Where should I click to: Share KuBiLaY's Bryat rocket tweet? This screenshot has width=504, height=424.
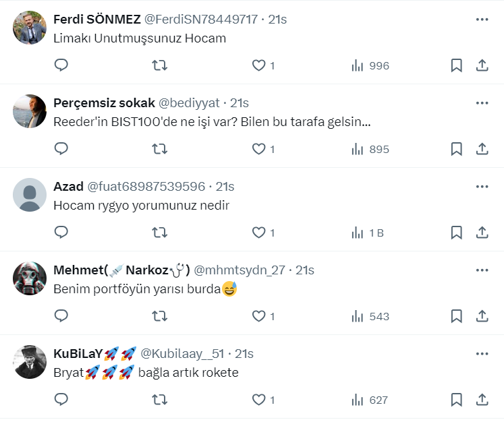pyautogui.click(x=482, y=400)
